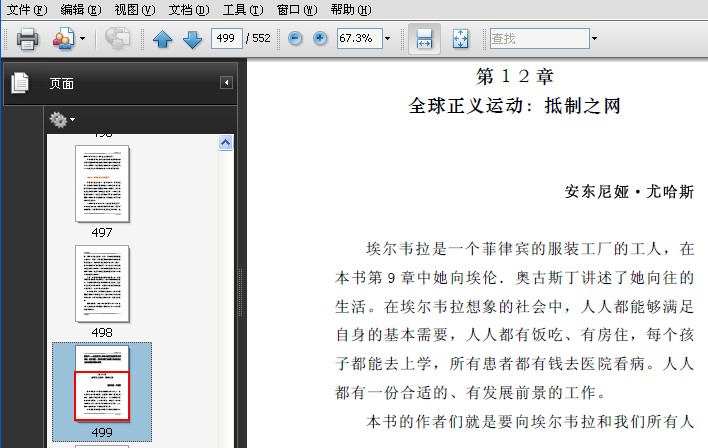This screenshot has height=448, width=708.
Task: Select the page 497 thumbnail
Action: tap(102, 183)
